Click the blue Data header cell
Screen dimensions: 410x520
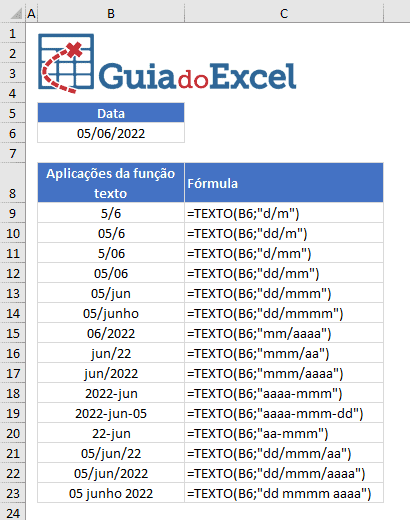(x=111, y=113)
